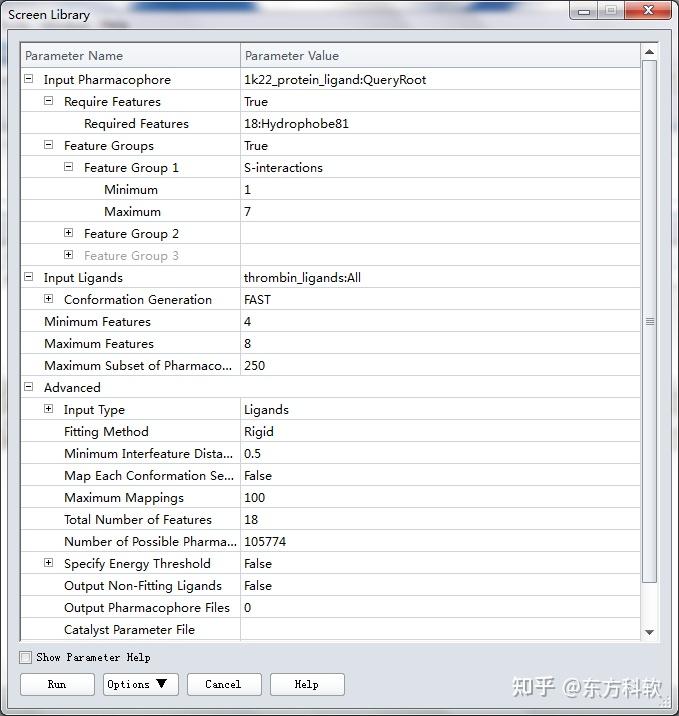679x716 pixels.
Task: Click the Feature Groups True value
Action: (x=256, y=146)
